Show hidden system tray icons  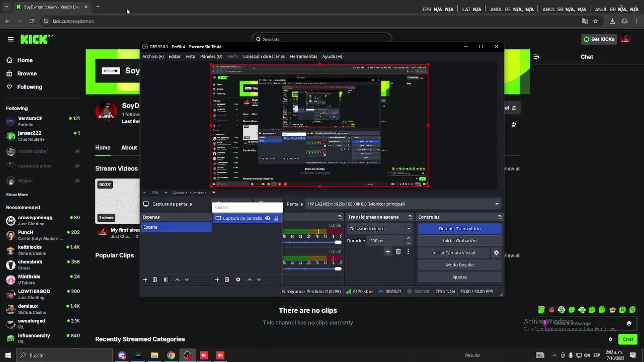point(554,355)
